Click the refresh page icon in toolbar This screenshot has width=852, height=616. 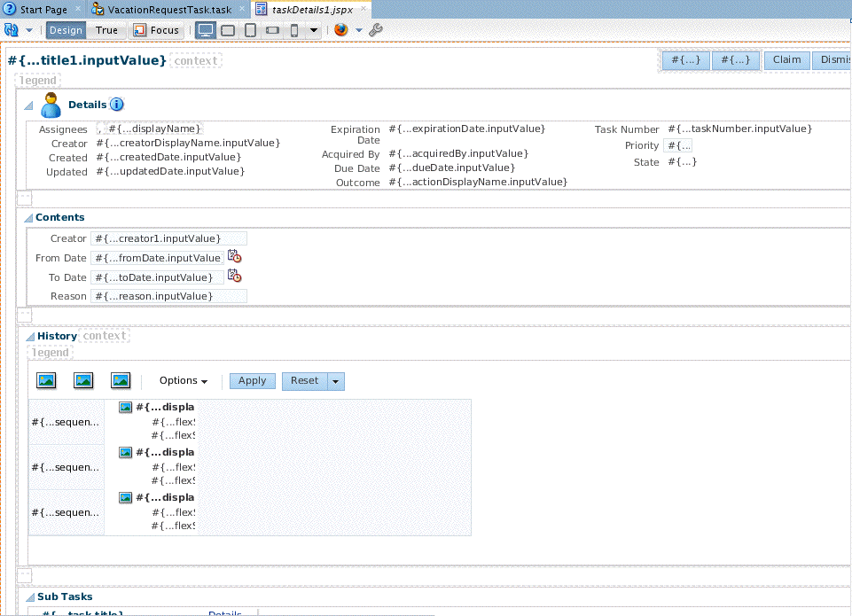[x=11, y=30]
